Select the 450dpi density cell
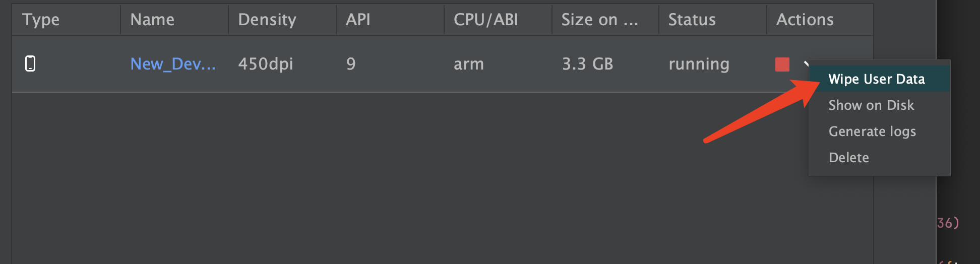The width and height of the screenshot is (980, 264). tap(266, 64)
